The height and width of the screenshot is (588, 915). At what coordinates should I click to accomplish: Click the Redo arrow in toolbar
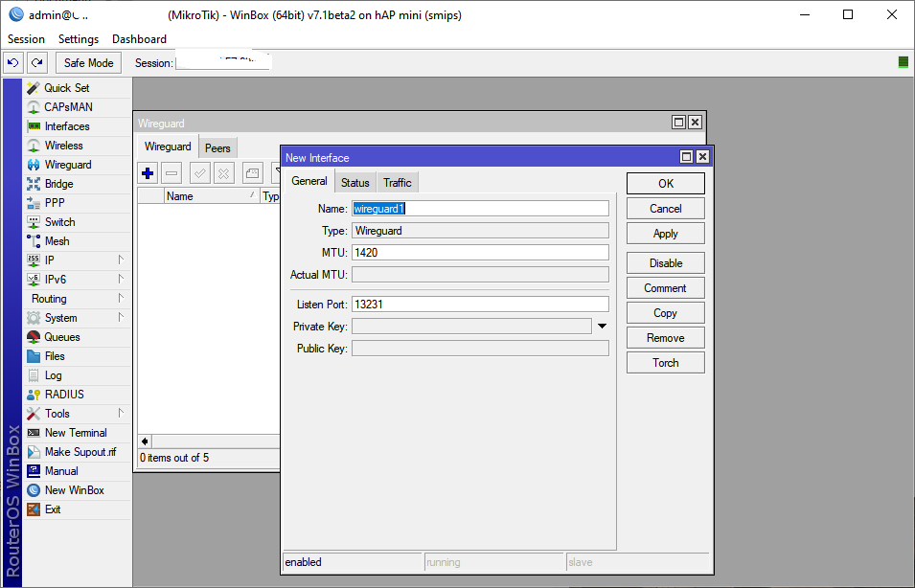(x=37, y=63)
